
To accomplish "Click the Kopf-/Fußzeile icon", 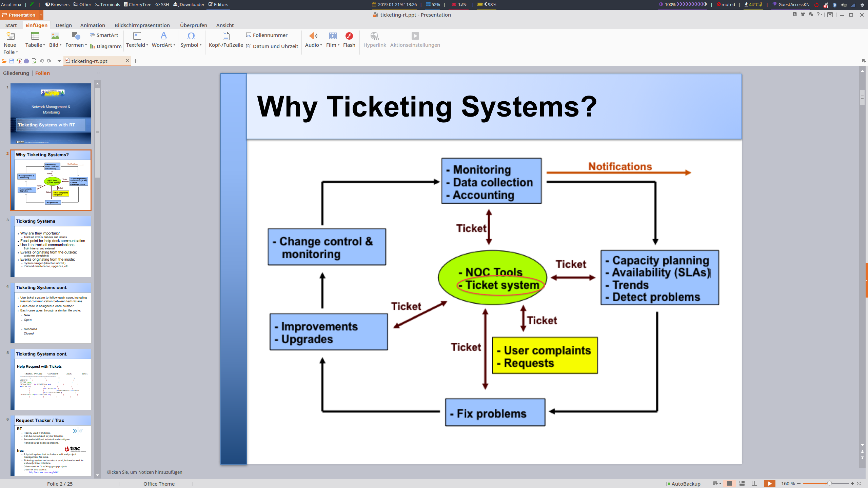I will (x=226, y=36).
